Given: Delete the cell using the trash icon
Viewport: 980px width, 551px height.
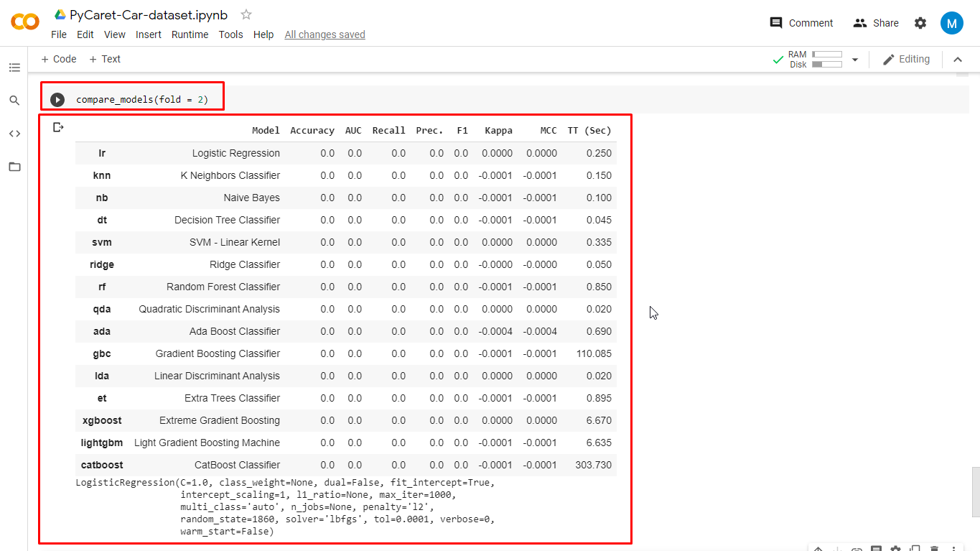Looking at the screenshot, I should (933, 548).
